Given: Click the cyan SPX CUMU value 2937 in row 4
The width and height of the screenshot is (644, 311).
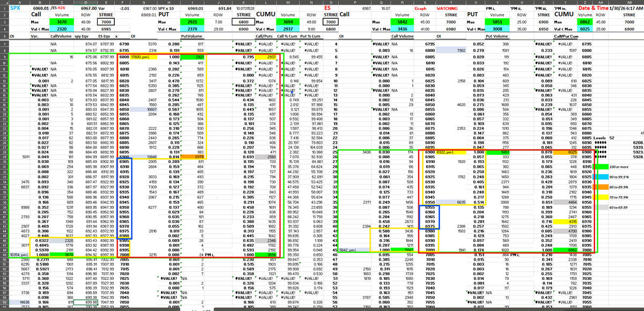Looking at the screenshot, I should [x=288, y=28].
